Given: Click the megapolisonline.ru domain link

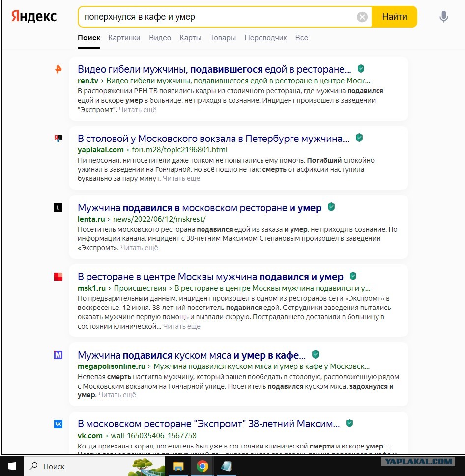Looking at the screenshot, I should point(112,367).
